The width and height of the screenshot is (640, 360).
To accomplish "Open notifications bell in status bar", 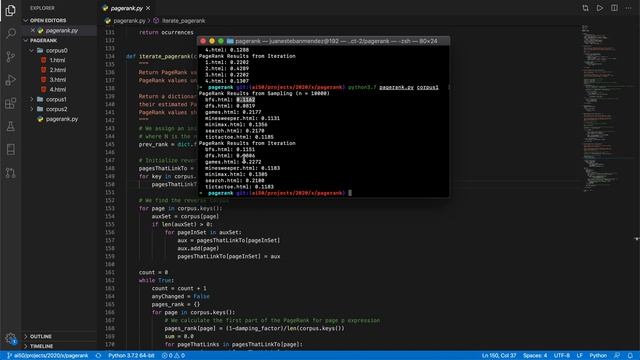I will click(x=630, y=356).
